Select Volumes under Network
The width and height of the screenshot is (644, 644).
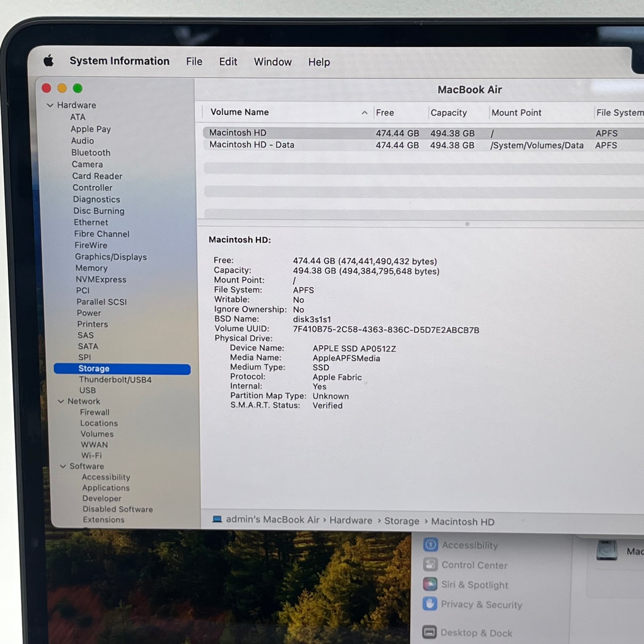(97, 434)
